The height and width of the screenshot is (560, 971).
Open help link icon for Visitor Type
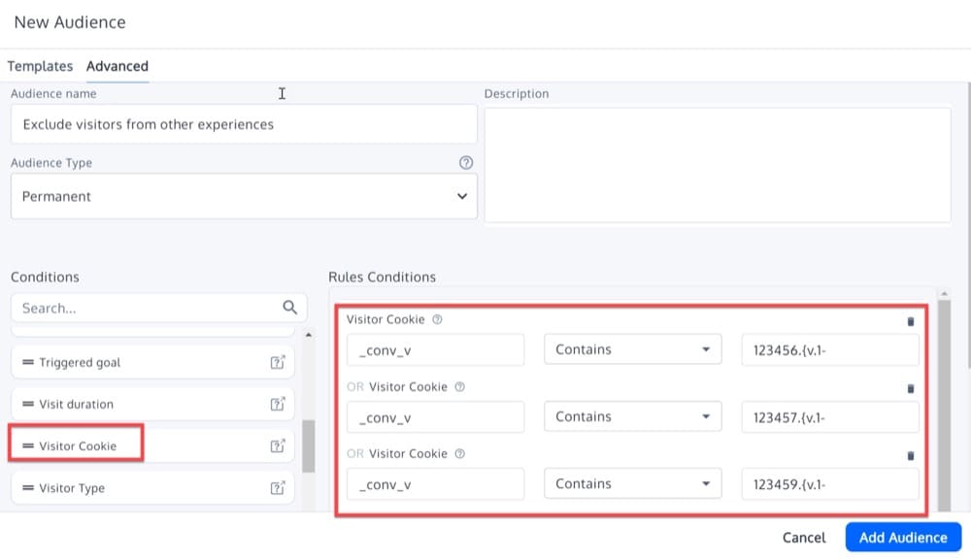point(278,487)
